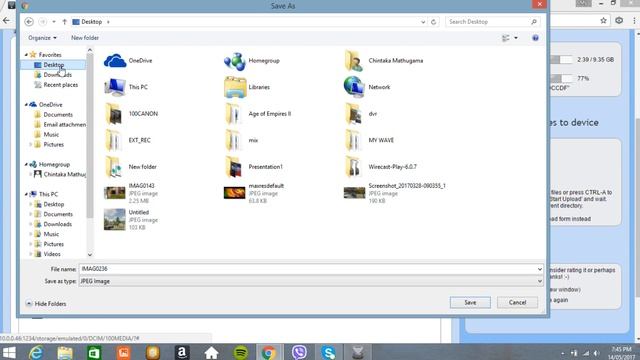Viewport: 640px width, 360px height.
Task: Expand Pictures under OneDrive
Action: (x=31, y=144)
